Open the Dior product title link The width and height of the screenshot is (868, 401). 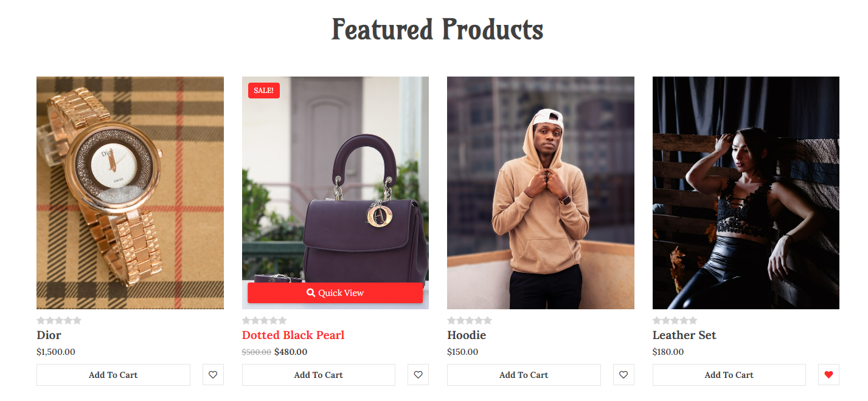coord(49,335)
